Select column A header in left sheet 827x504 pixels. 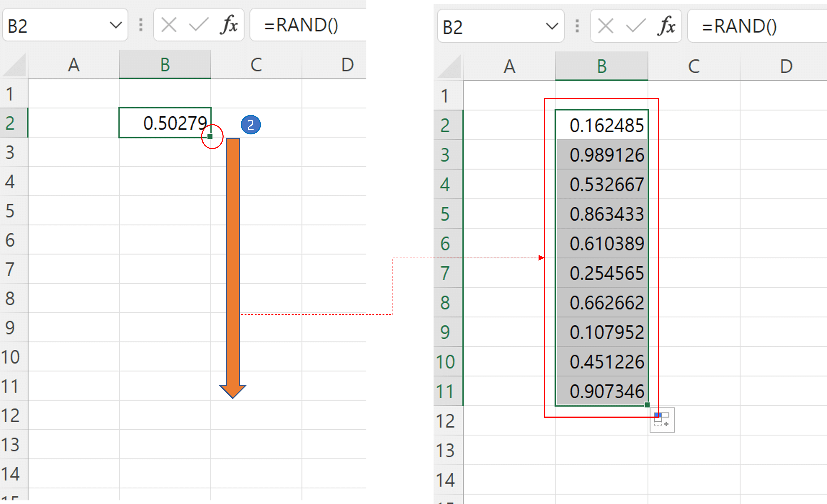click(73, 64)
